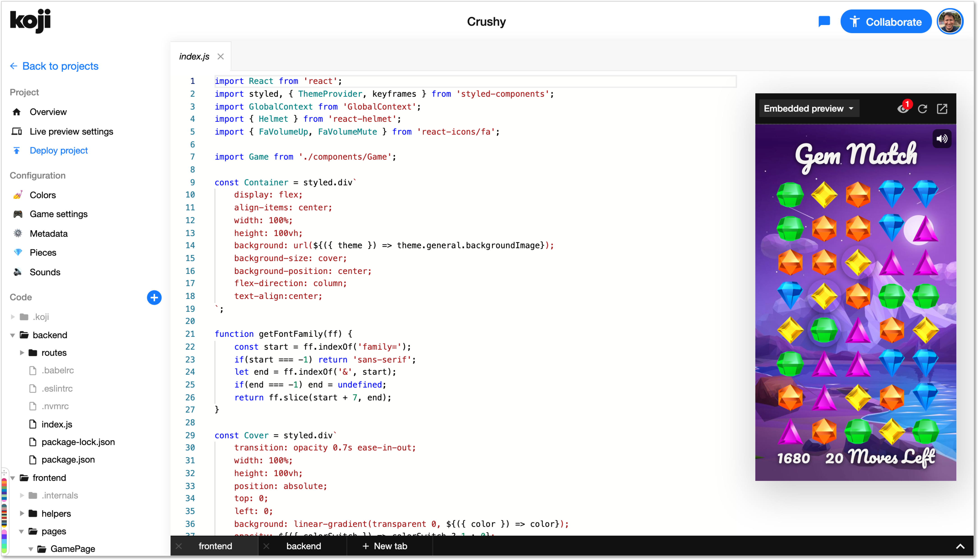
Task: Close the index.js editor tab
Action: (x=221, y=57)
